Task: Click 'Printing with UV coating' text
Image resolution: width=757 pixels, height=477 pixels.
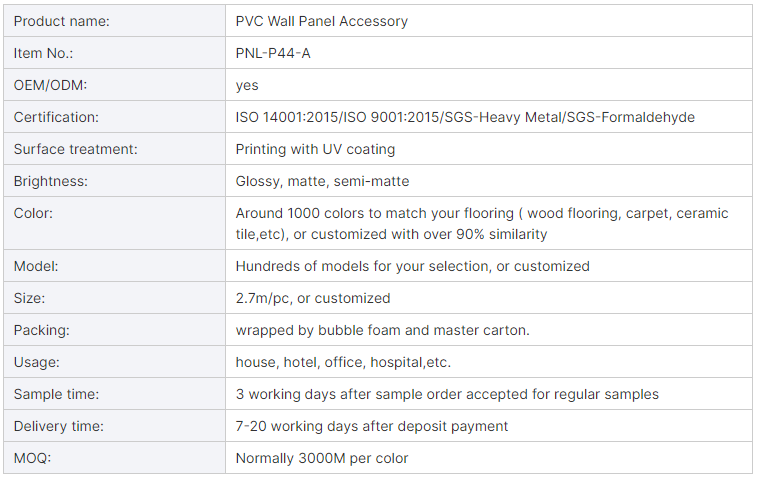Action: point(315,149)
